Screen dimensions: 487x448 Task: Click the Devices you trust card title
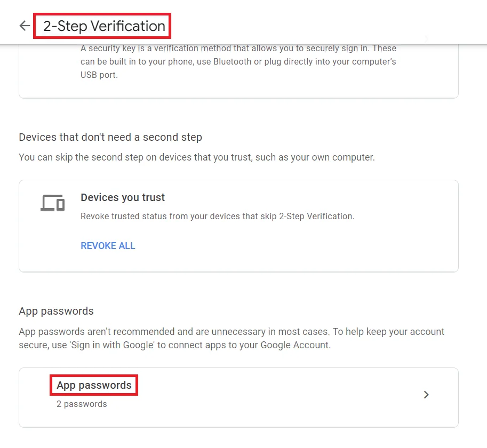point(122,197)
